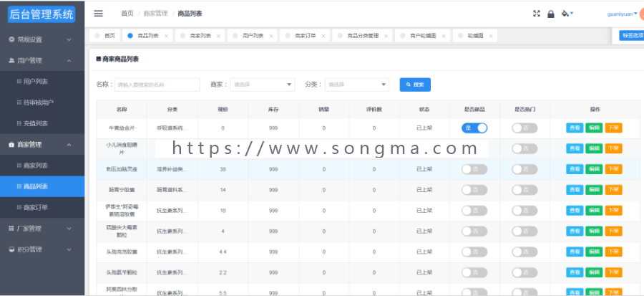Click the grid icon next to 充值列表
The width and height of the screenshot is (644, 296).
[x=19, y=124]
